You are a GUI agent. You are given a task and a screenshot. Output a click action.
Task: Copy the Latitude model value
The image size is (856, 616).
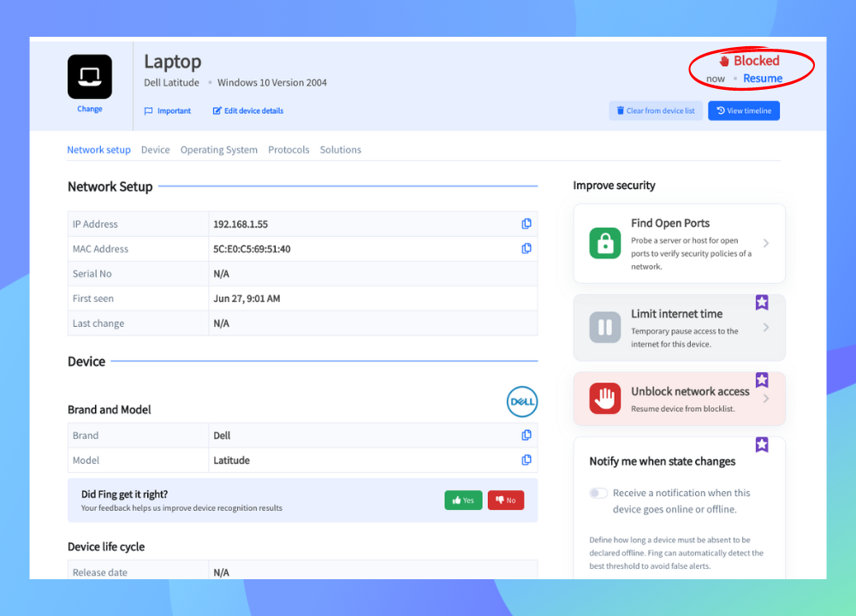click(x=526, y=459)
